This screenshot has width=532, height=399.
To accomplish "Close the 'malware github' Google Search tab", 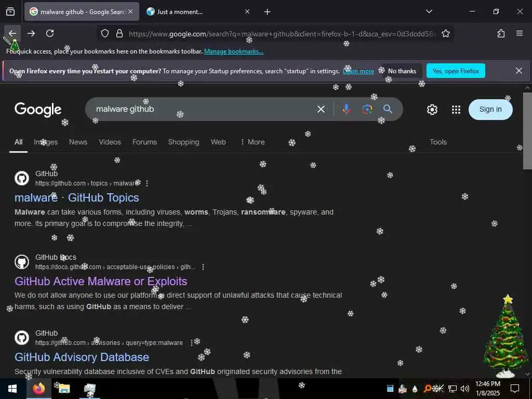I will (130, 11).
